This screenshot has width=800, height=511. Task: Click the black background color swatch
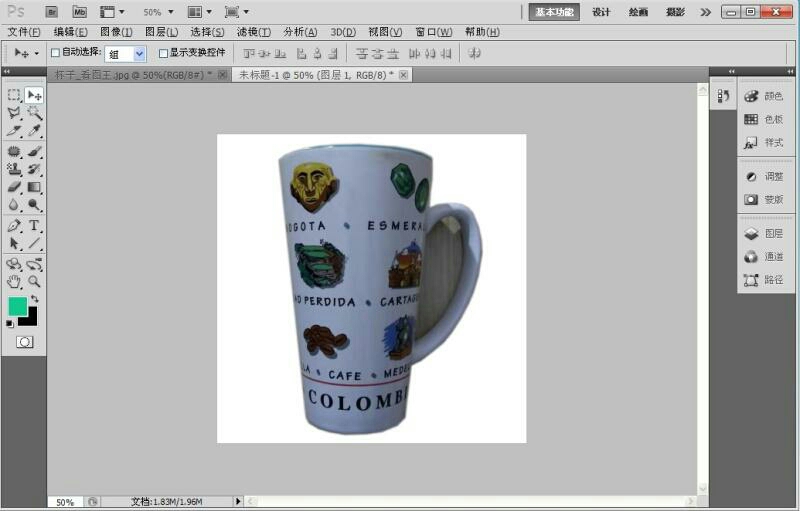[x=31, y=319]
